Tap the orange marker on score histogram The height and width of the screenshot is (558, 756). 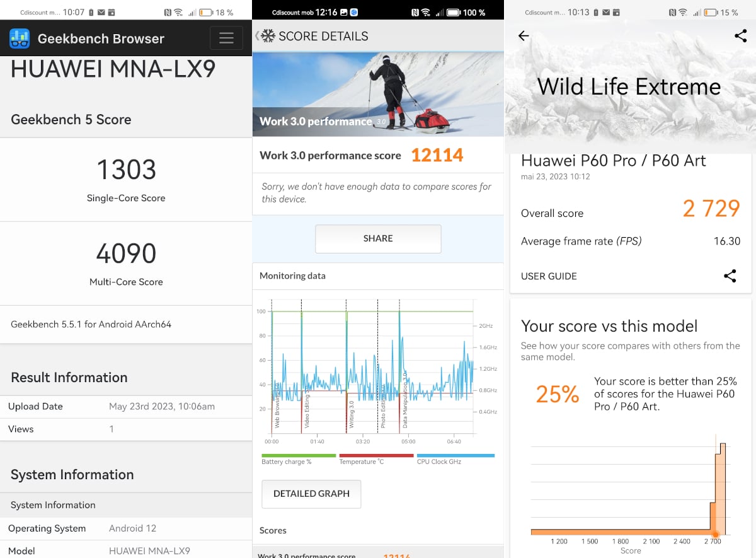click(x=715, y=535)
